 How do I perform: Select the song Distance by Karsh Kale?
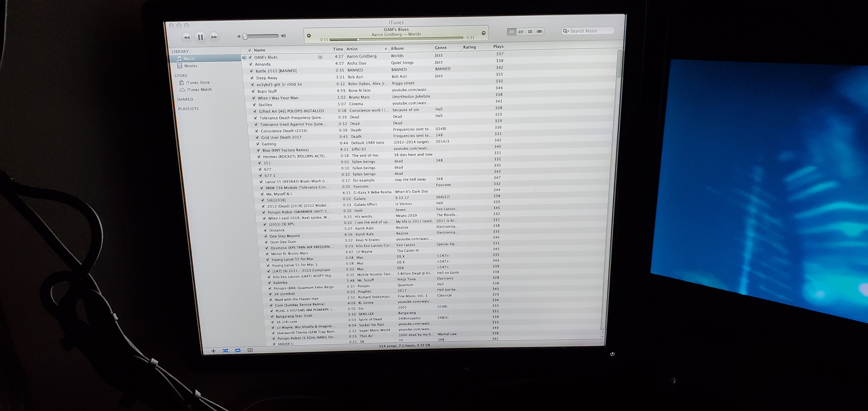(x=277, y=230)
